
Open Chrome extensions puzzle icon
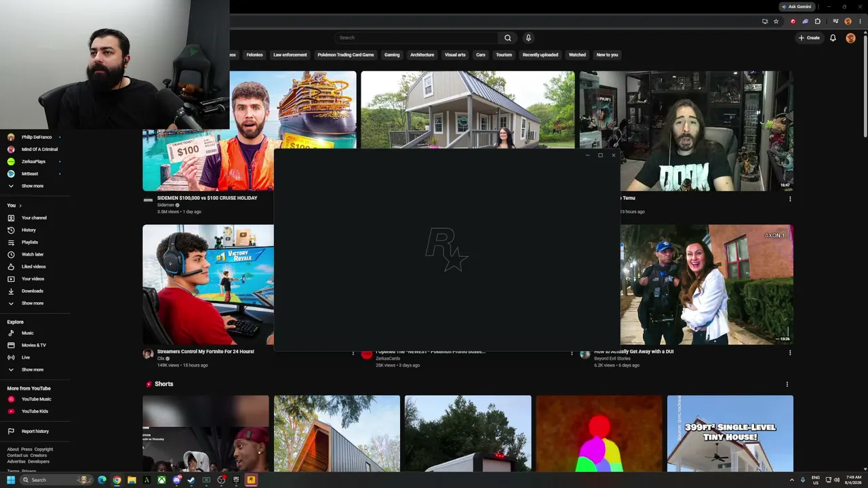(x=817, y=21)
